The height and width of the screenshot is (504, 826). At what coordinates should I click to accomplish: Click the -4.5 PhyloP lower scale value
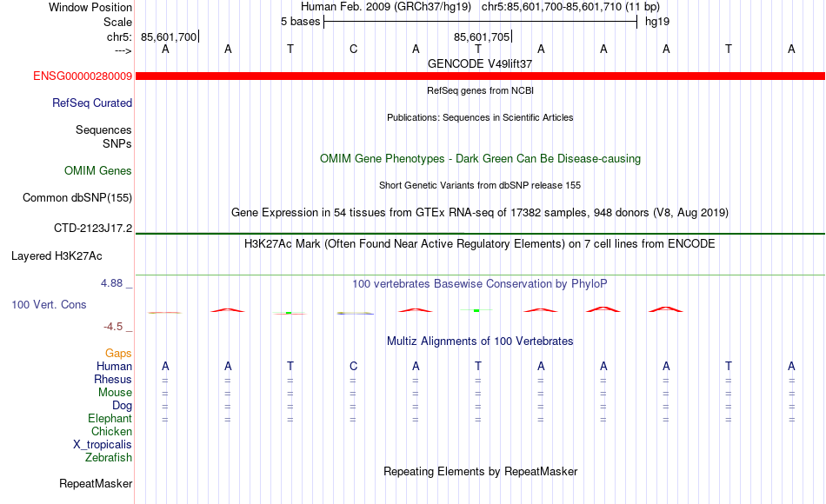coord(113,327)
